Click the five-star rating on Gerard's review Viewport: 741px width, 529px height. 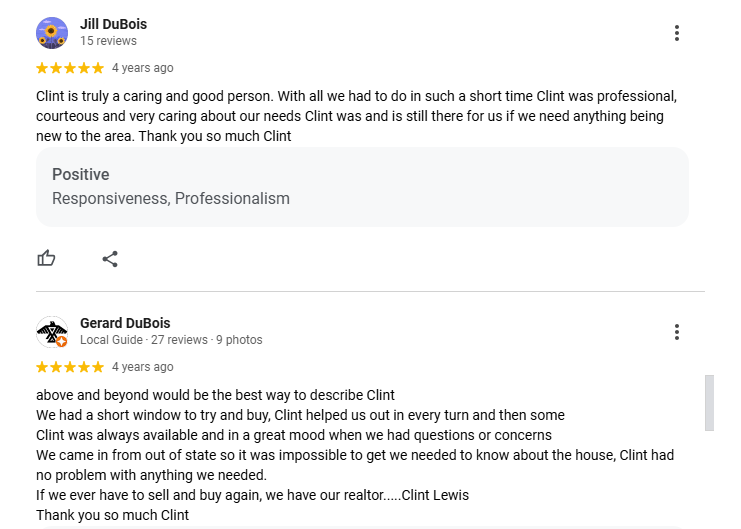point(70,367)
